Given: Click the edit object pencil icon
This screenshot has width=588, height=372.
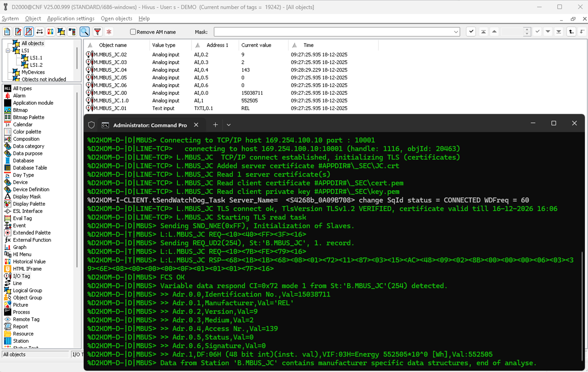Looking at the screenshot, I should (18, 32).
